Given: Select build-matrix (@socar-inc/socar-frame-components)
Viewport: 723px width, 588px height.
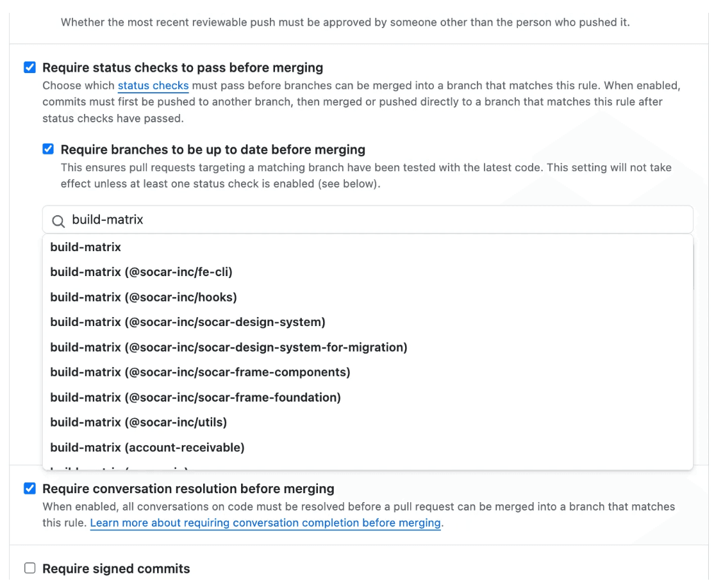Looking at the screenshot, I should 367,372.
